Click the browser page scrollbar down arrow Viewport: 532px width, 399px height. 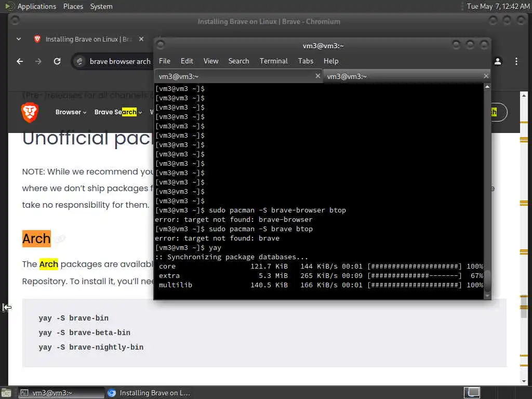point(524,381)
